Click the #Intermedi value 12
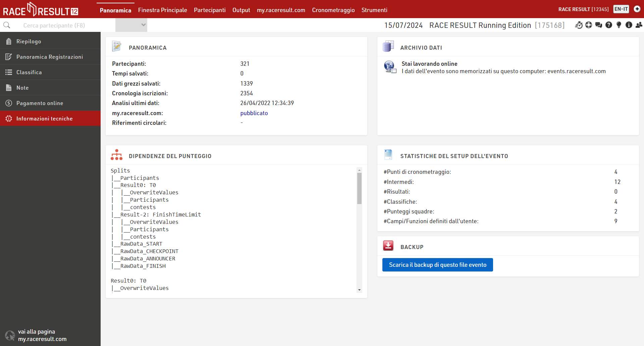Image resolution: width=644 pixels, height=346 pixels. point(618,182)
